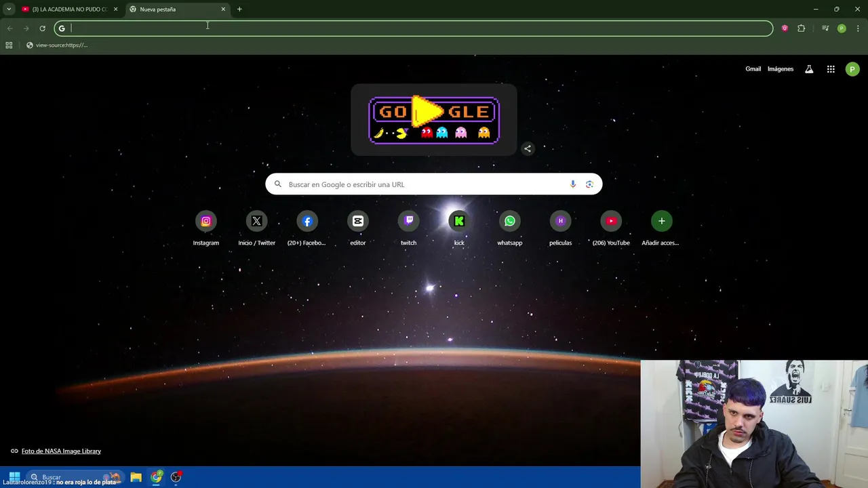868x488 pixels.
Task: Open Search Labs flask icon
Action: [809, 69]
